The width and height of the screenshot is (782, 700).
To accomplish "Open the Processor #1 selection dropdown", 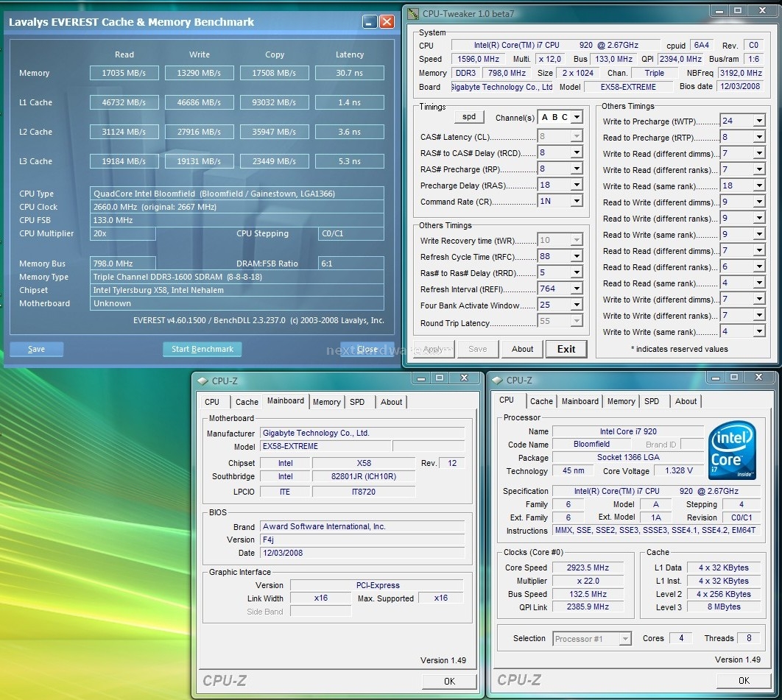I will (x=625, y=639).
